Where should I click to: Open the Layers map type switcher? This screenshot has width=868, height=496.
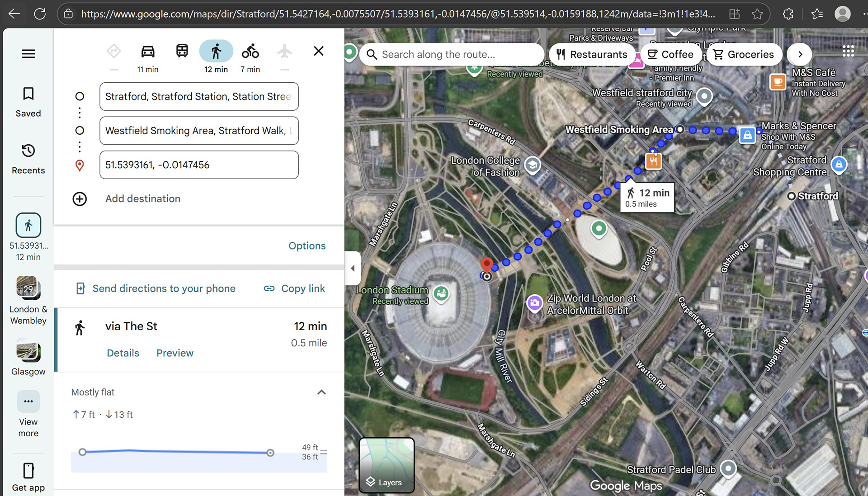point(386,465)
